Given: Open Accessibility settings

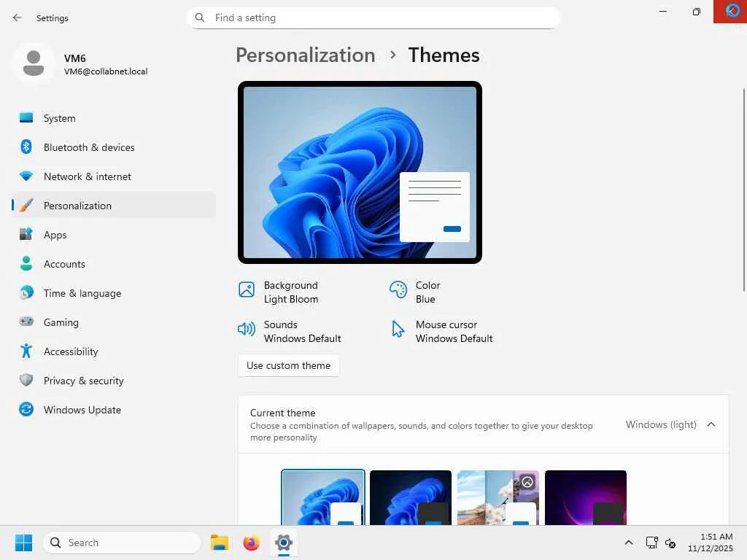Looking at the screenshot, I should (113, 351).
